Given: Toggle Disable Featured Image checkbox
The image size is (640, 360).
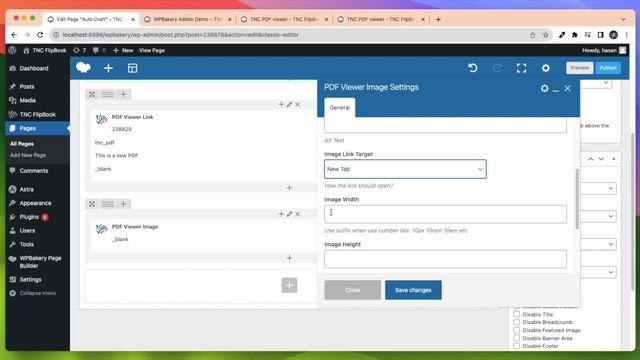Looking at the screenshot, I should point(517,330).
